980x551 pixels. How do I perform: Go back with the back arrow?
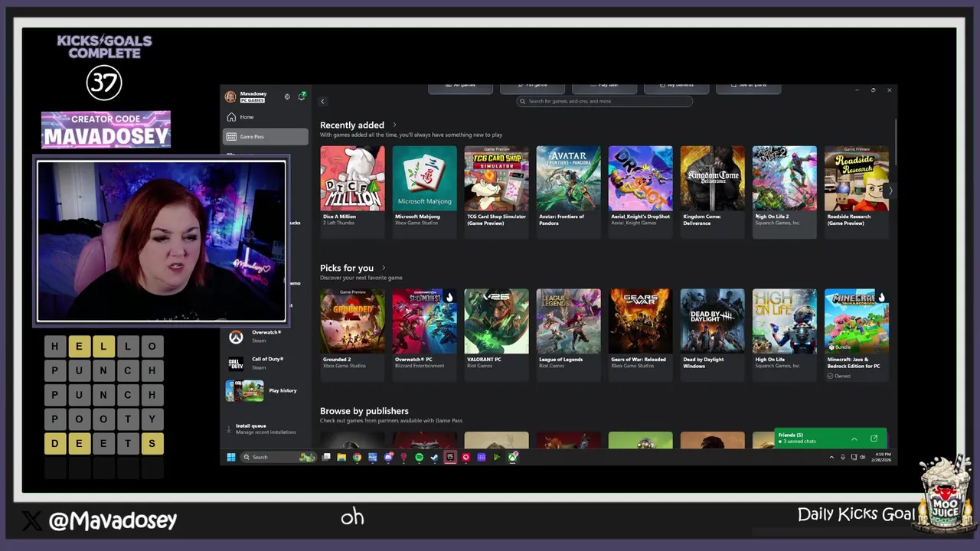[x=322, y=101]
